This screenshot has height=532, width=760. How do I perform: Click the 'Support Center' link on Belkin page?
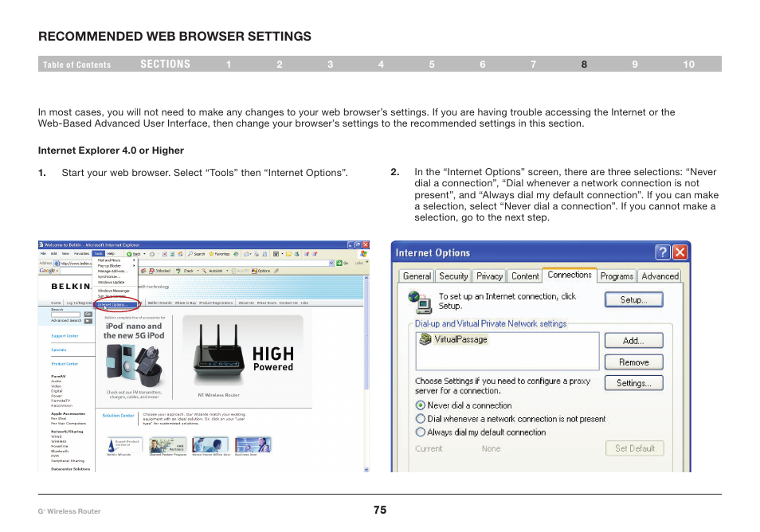[65, 336]
